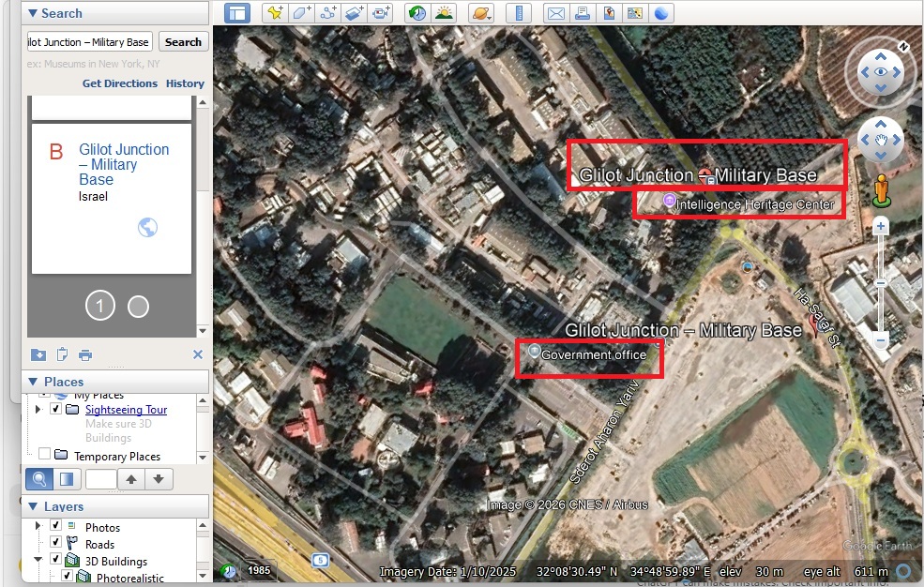Add a new placemark with the pushpin tool
Viewport: 924px width, 587px height.
274,13
